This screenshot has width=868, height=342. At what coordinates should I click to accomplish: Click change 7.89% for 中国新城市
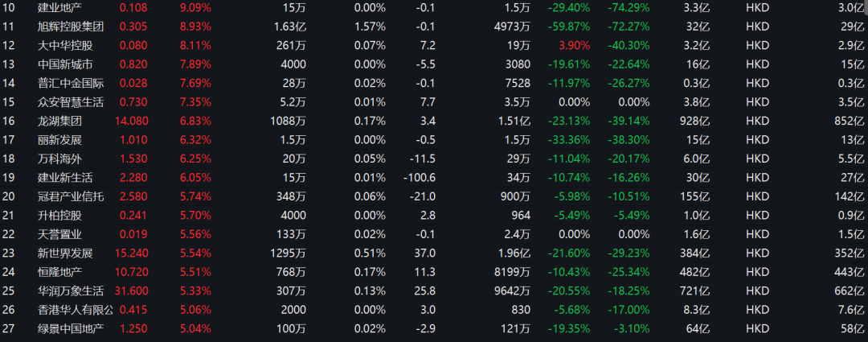coord(195,64)
